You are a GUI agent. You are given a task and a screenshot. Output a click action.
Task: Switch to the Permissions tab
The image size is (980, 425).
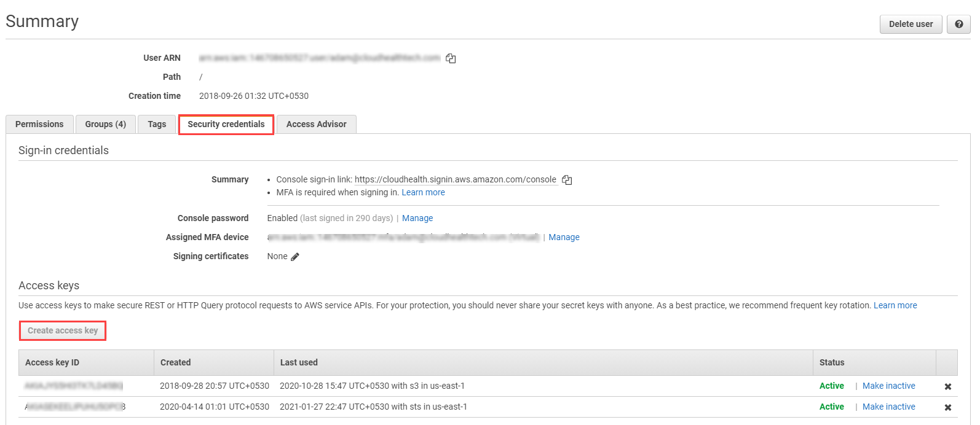point(39,124)
